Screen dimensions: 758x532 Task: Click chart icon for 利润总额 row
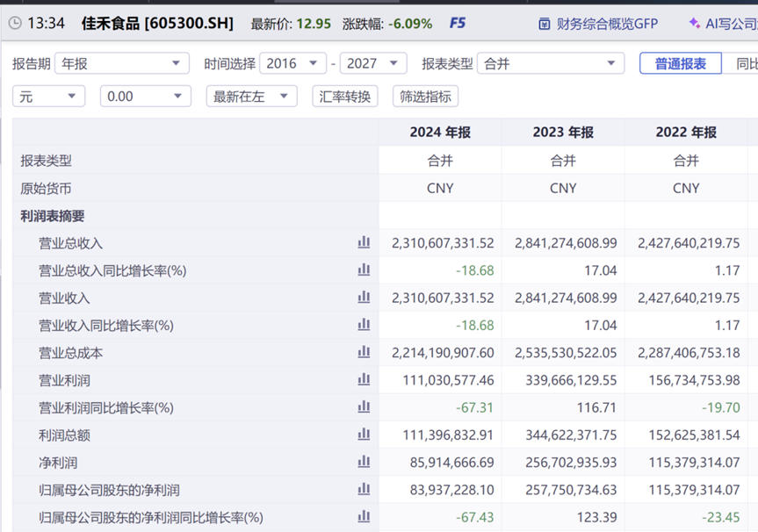pyautogui.click(x=364, y=435)
